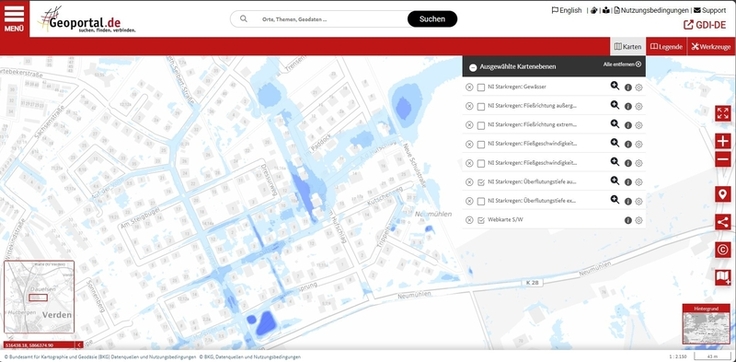Open the main MENÜ hamburger icon

pyautogui.click(x=14, y=19)
